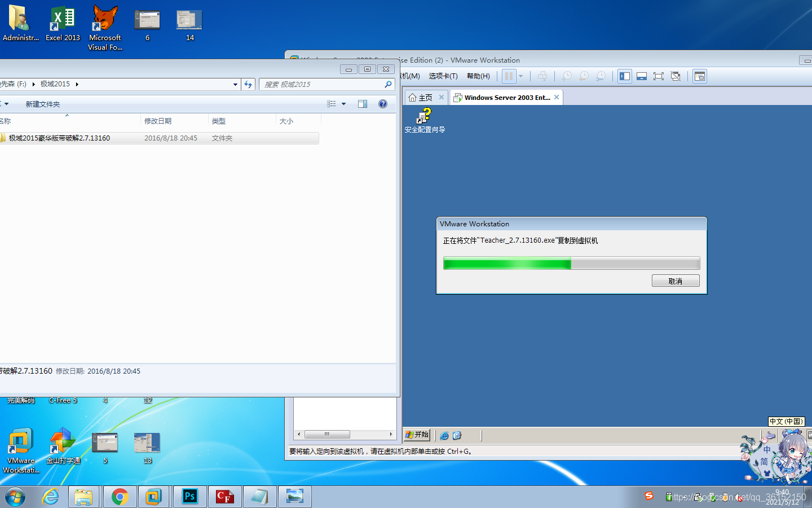Click the Windows Start orb
This screenshot has width=812, height=508.
tap(15, 497)
